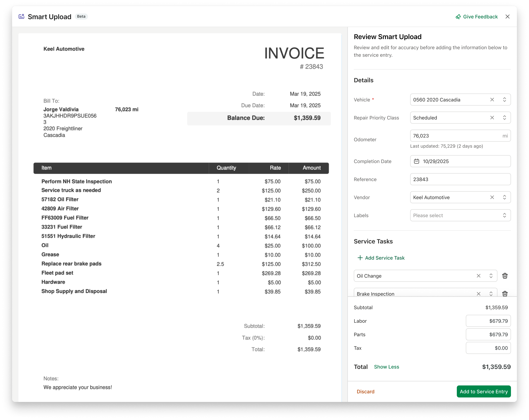Edit the Parts cost field
529x420 pixels.
tap(488, 334)
